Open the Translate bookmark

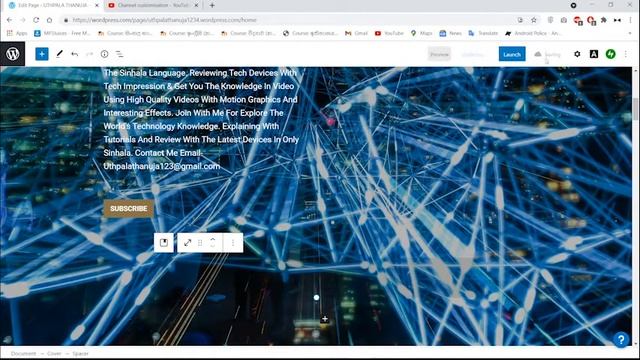[x=483, y=33]
